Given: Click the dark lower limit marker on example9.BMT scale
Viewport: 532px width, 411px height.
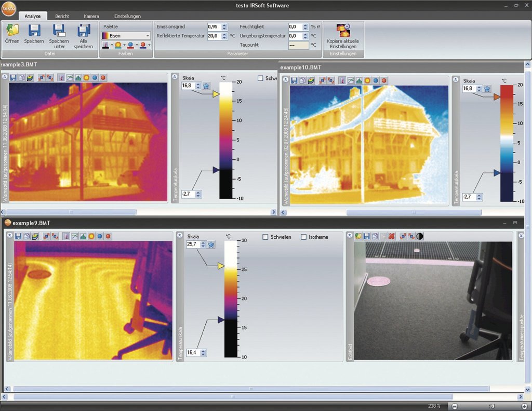Looking at the screenshot, I should point(221,320).
